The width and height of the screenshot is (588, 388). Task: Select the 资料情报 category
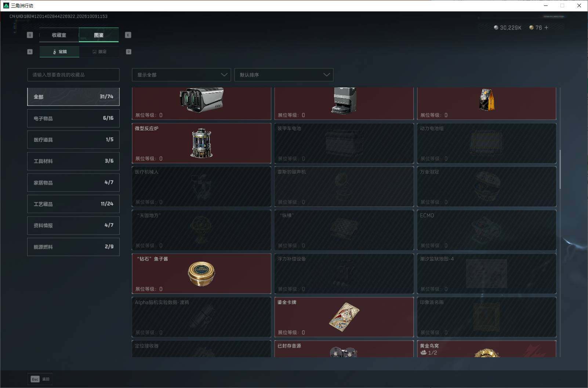tap(73, 225)
